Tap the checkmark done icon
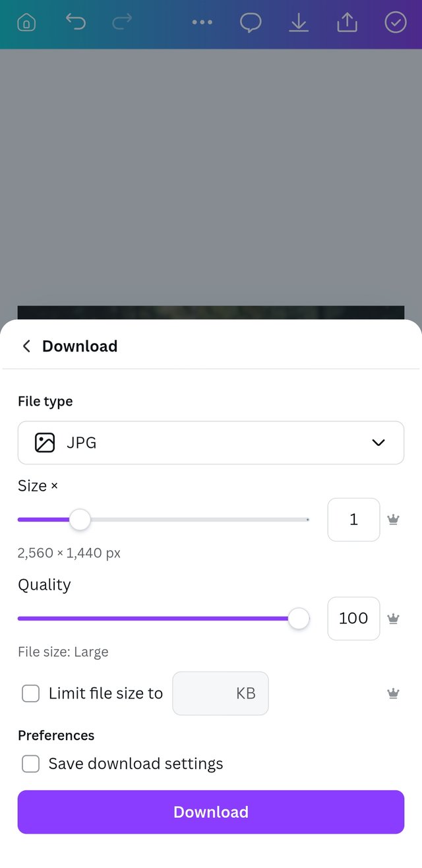 [396, 22]
